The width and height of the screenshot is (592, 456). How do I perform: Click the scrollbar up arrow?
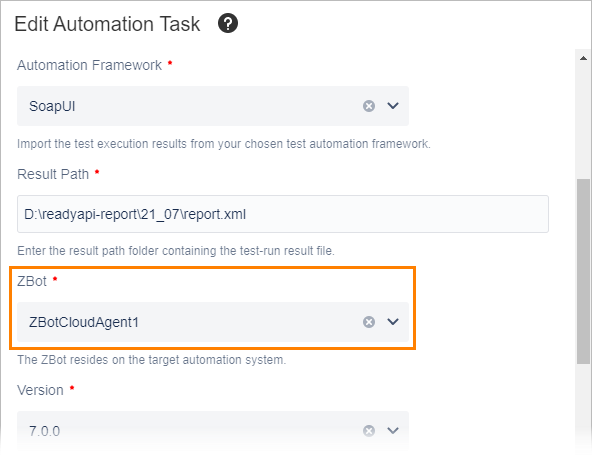(x=583, y=58)
